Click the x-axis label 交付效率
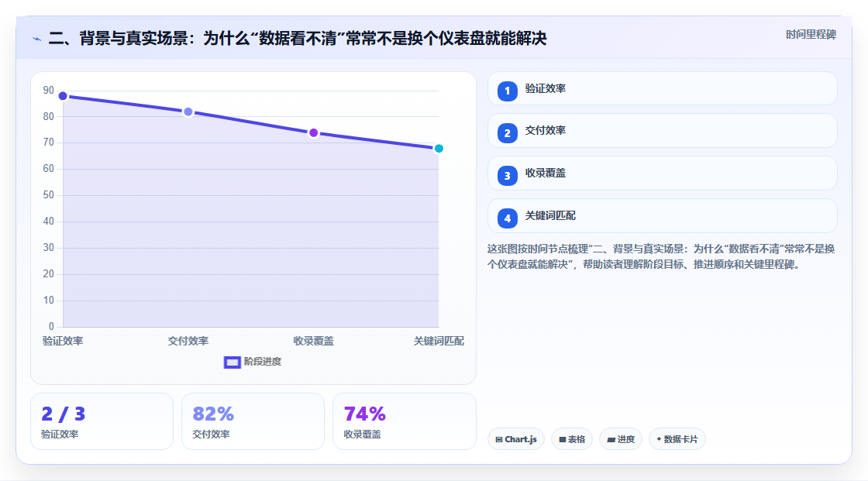 pyautogui.click(x=188, y=341)
